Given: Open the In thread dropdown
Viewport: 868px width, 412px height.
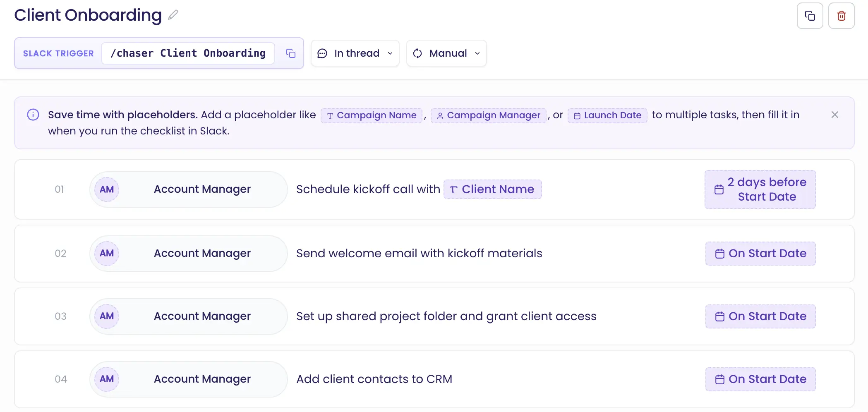Looking at the screenshot, I should [355, 53].
